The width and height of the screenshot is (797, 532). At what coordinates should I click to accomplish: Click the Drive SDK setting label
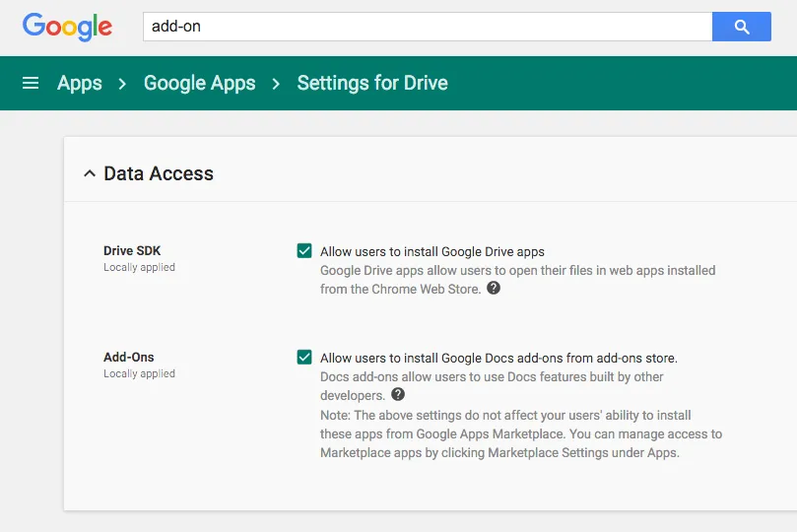pos(132,250)
